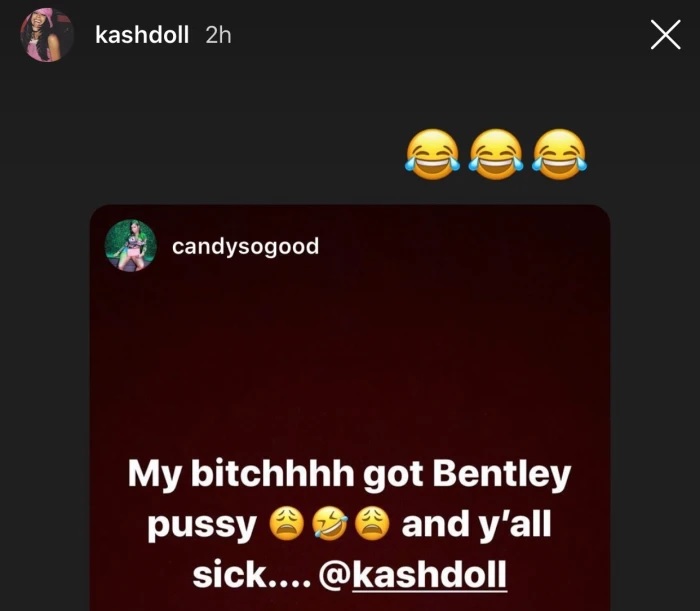Click the word got in the caption

click(x=393, y=477)
